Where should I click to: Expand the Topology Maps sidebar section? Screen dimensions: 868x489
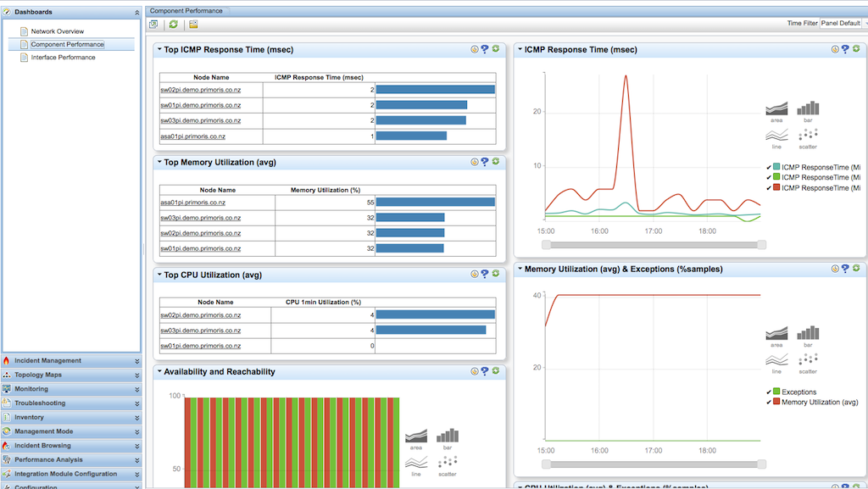click(71, 375)
